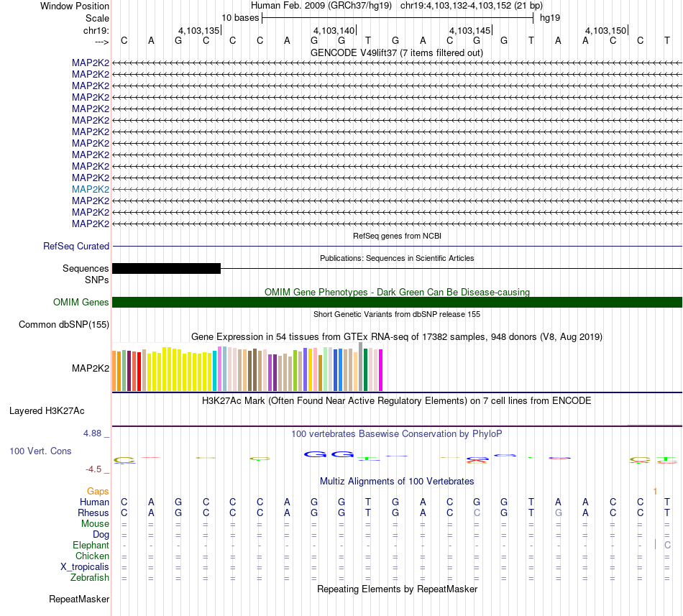Select the Elephant alignment row label
This screenshot has width=683, height=616.
click(91, 546)
